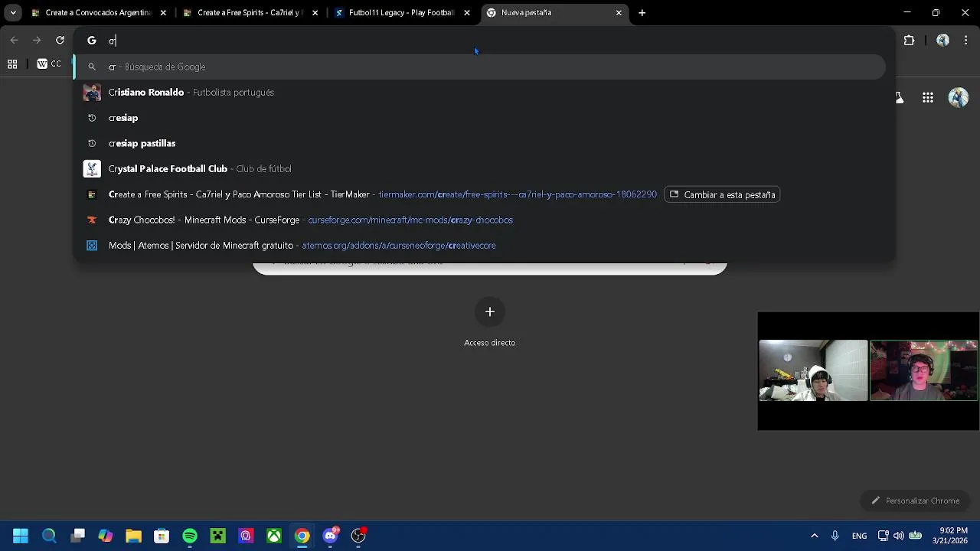The width and height of the screenshot is (980, 551).
Task: Pick the 'cresiap' history suggestion
Action: [x=479, y=118]
